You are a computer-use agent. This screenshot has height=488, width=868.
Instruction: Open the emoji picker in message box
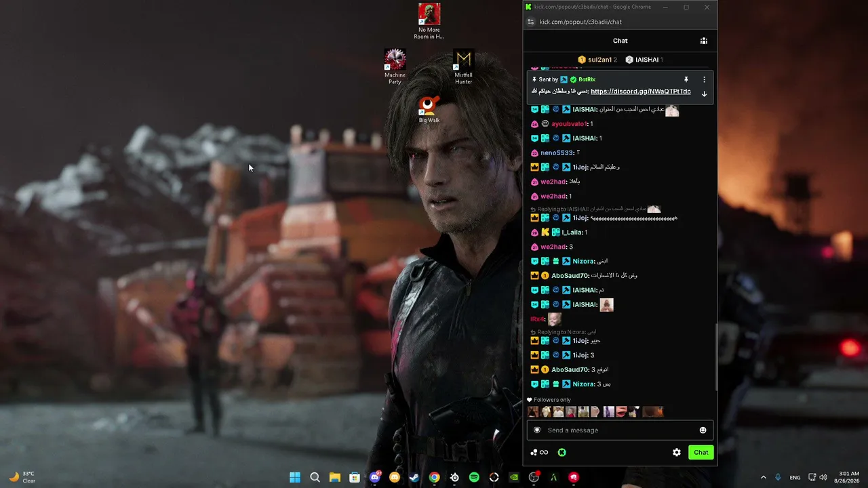(x=703, y=430)
